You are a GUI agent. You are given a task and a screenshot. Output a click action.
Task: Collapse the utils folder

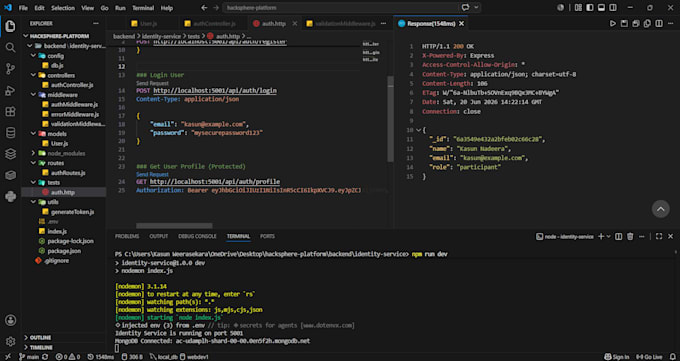33,202
